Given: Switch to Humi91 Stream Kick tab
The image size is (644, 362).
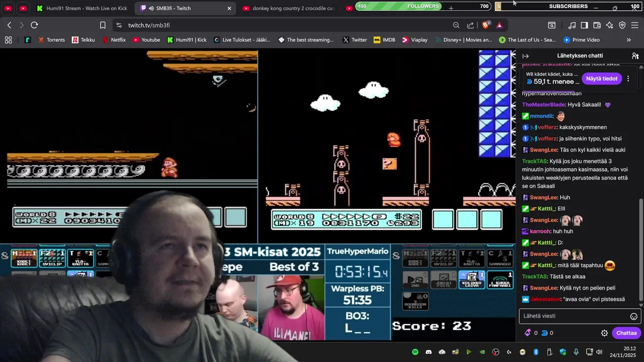Looking at the screenshot, I should click(82, 8).
